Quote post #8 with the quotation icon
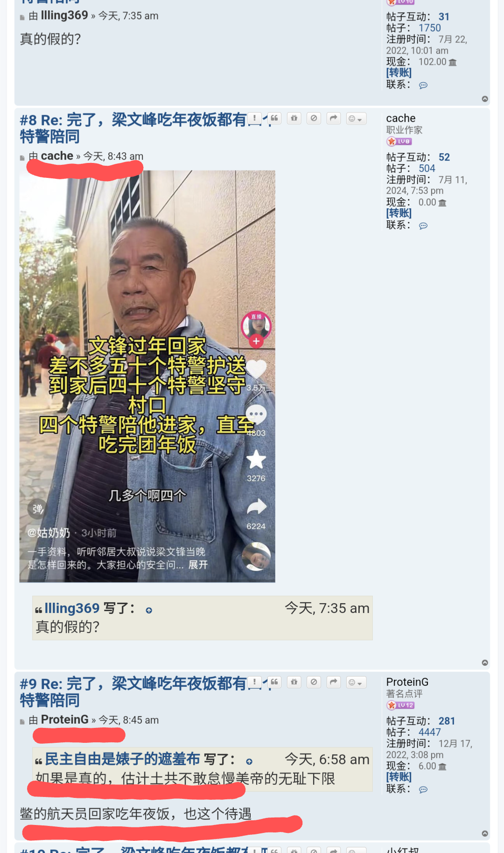Screen dimensions: 504x853 pos(274,119)
